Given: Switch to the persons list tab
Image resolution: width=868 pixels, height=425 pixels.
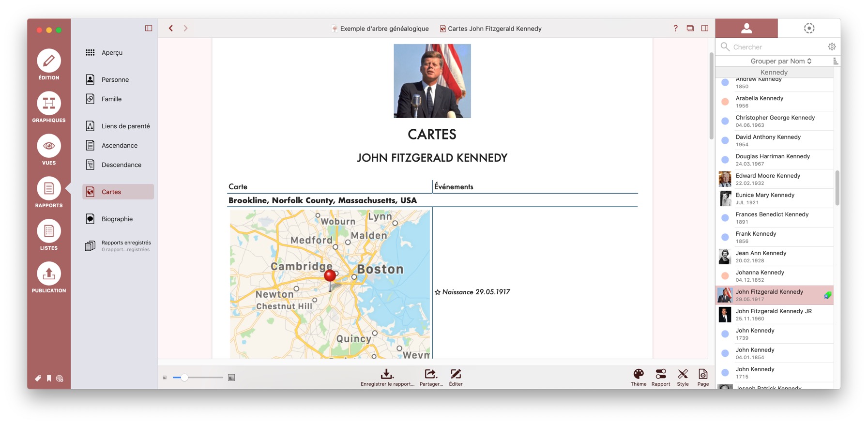Looking at the screenshot, I should (746, 28).
